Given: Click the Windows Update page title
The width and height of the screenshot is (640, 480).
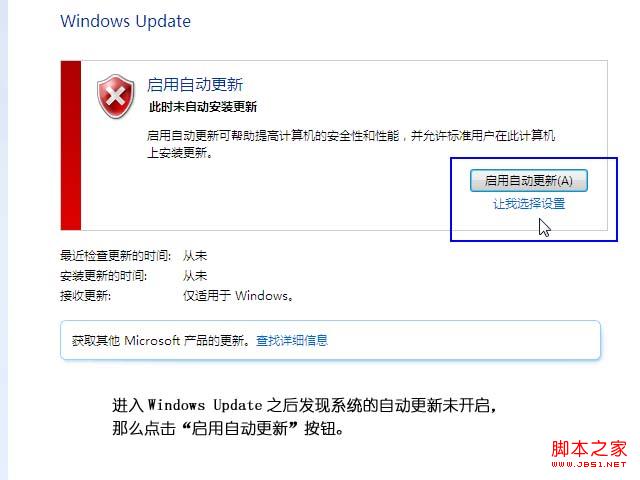Looking at the screenshot, I should [x=126, y=21].
